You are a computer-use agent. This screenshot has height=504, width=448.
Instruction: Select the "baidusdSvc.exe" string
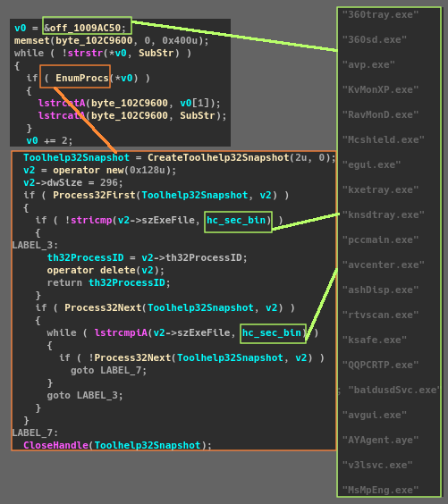(394, 391)
